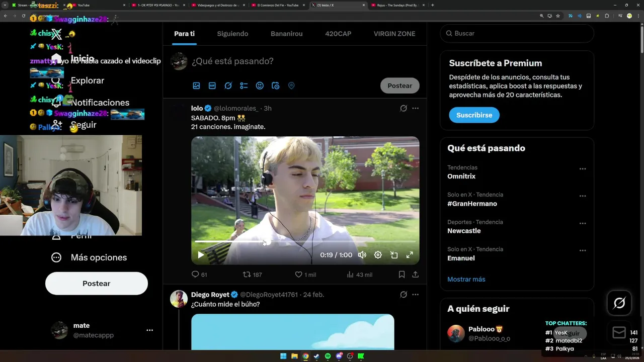Viewport: 644px width, 362px height.
Task: Open the Kick app from the taskbar
Action: (361, 356)
